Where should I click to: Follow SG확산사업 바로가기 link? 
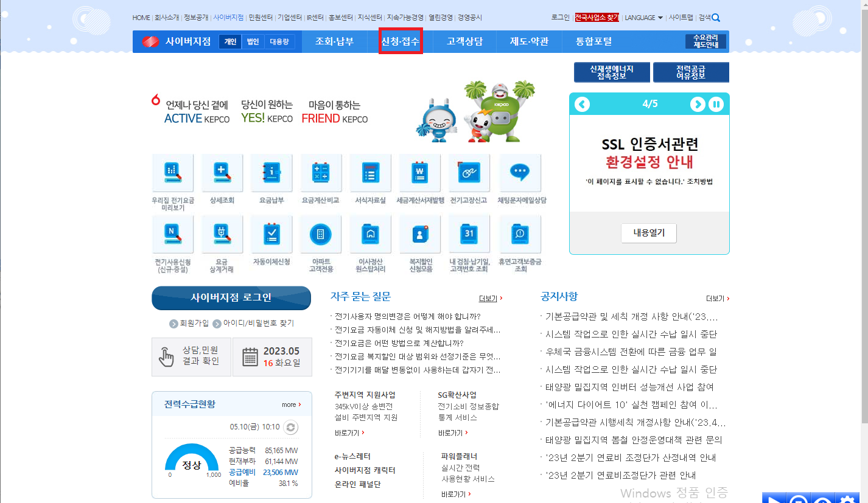point(453,433)
